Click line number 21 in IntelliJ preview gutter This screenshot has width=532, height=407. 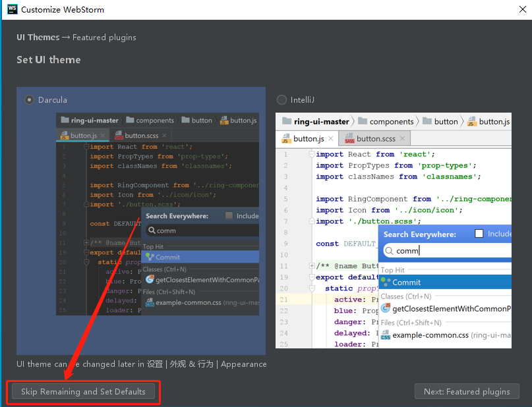(x=283, y=300)
